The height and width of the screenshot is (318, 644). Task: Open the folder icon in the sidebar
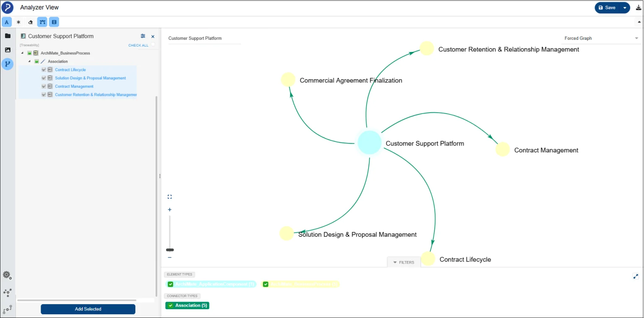click(x=8, y=36)
